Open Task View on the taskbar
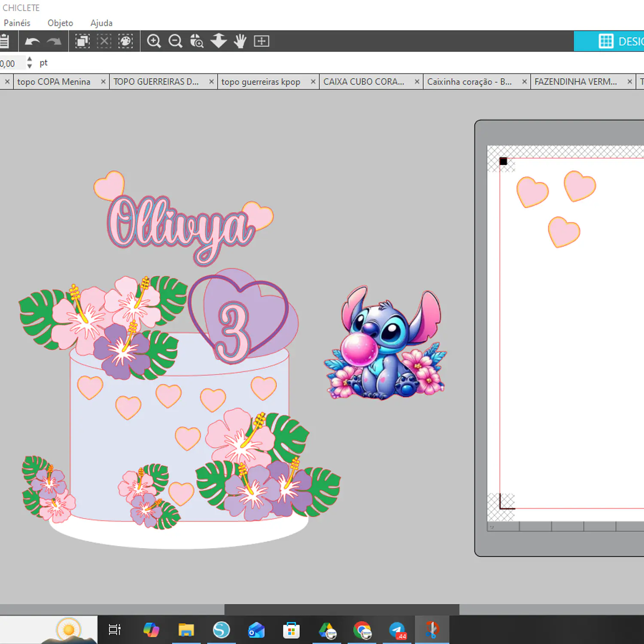 [115, 630]
